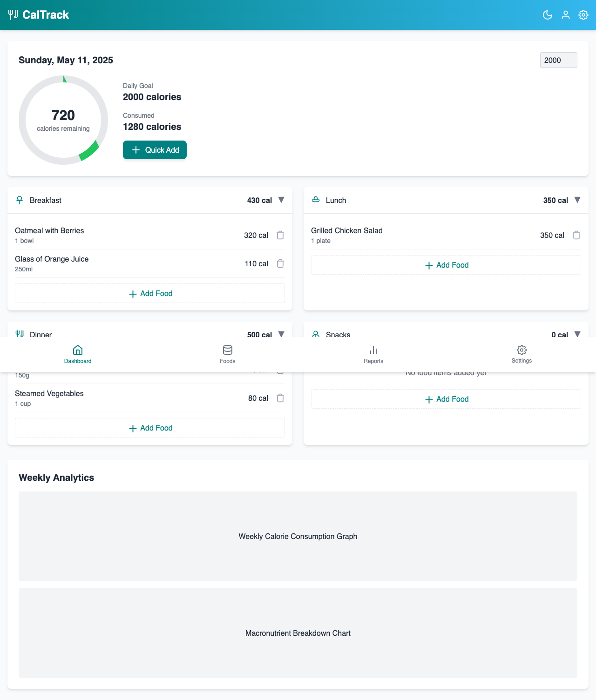
Task: Add Food to Lunch
Action: (446, 265)
